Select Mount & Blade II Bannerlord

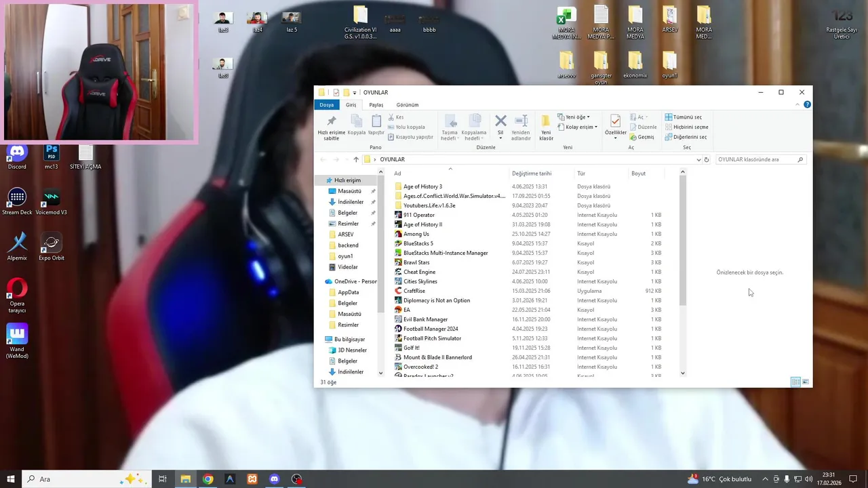tap(437, 357)
